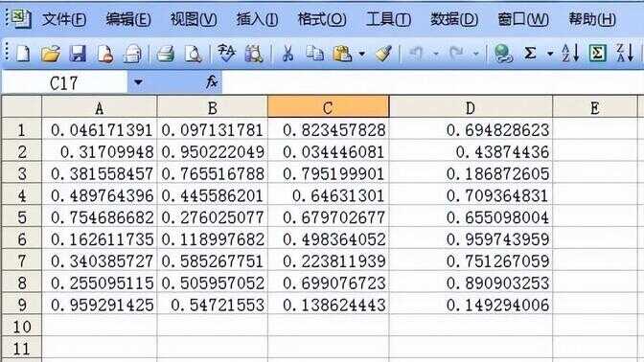Image resolution: width=644 pixels, height=362 pixels.
Task: Open the 文件(F) menu
Action: [64, 19]
